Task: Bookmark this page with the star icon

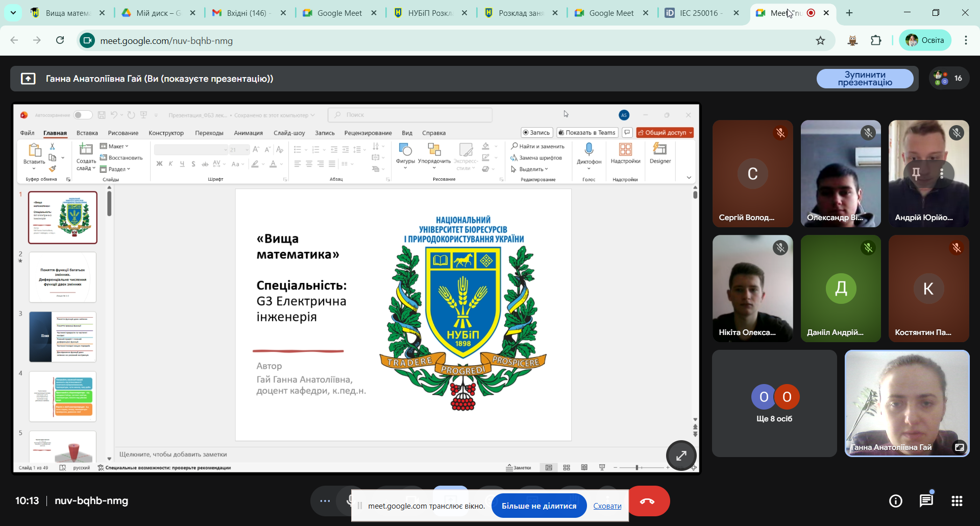Action: (x=820, y=40)
